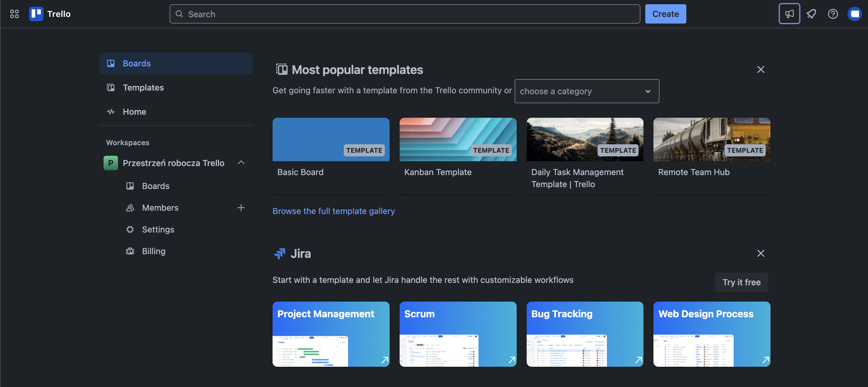Screen dimensions: 868x387
Task: Select Boards in the main sidebar
Action: tap(176, 63)
